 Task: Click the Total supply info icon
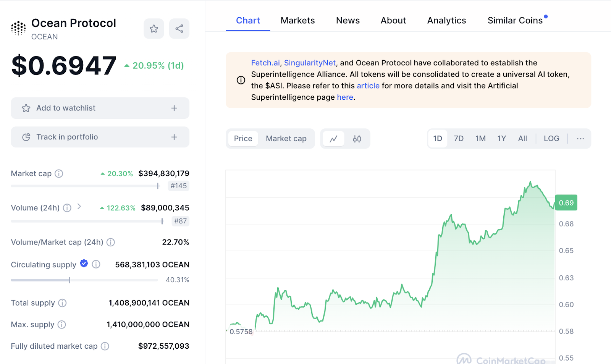point(62,303)
